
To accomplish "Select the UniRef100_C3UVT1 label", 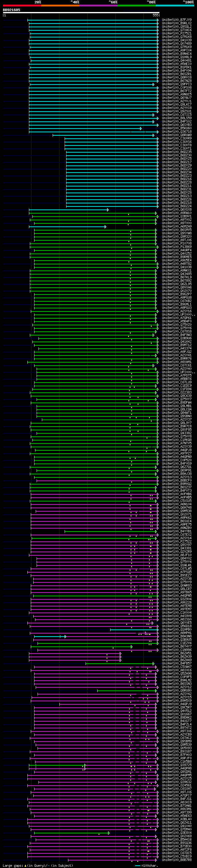I will 176,149.
